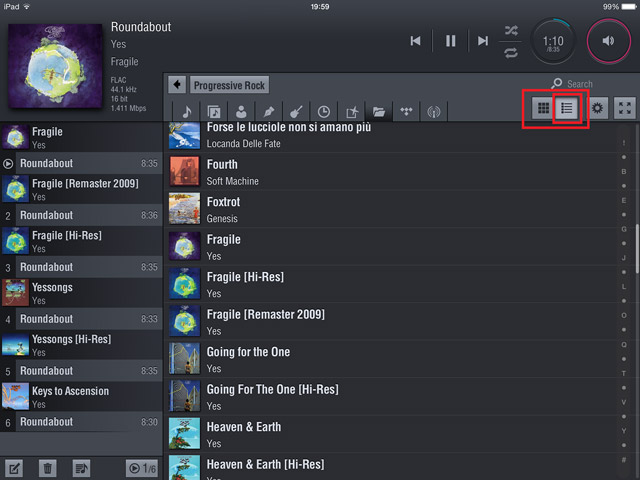Image resolution: width=640 pixels, height=480 pixels.
Task: Click the play icon beside the first Roundabout
Action: tap(8, 164)
